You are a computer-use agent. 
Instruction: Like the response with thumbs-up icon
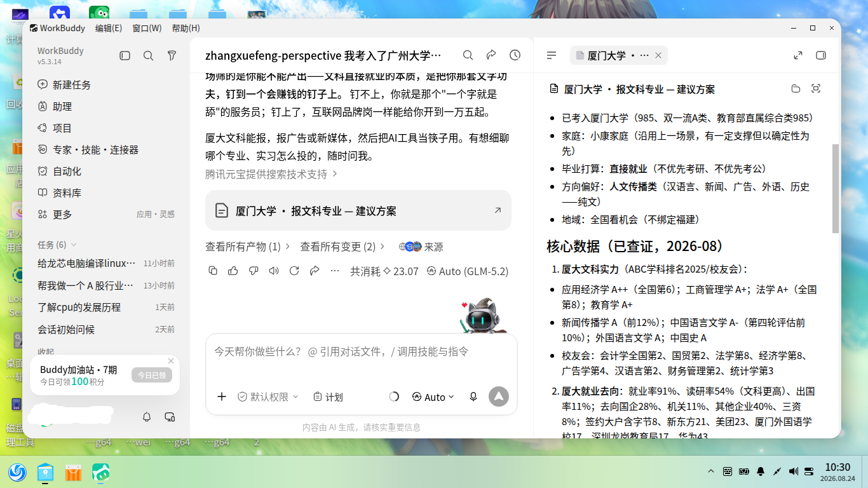[233, 271]
